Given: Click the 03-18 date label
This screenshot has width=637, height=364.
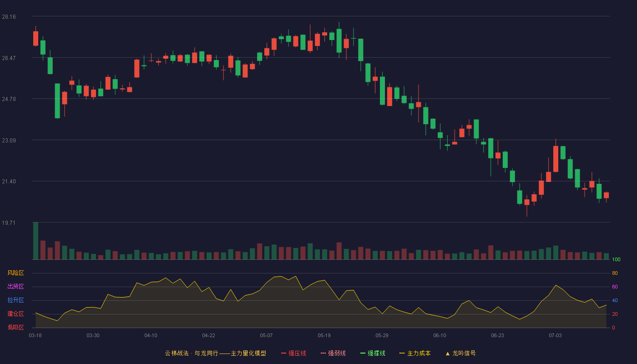Looking at the screenshot, I should point(35,335).
